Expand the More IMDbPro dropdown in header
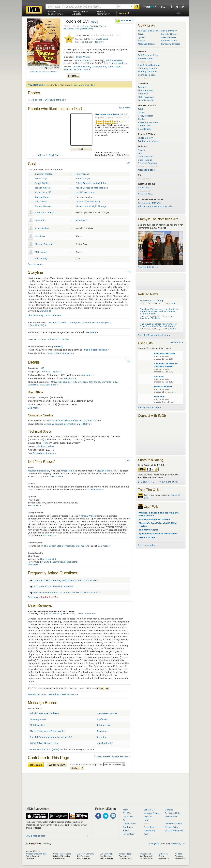The height and width of the screenshot is (868, 211). (x=149, y=7)
